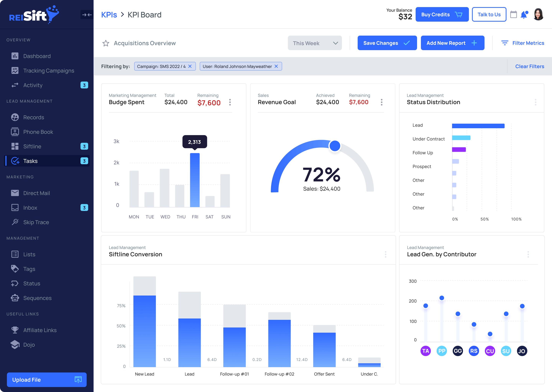Go to the Records menu item
Viewport: 552px width, 392px height.
(x=33, y=117)
